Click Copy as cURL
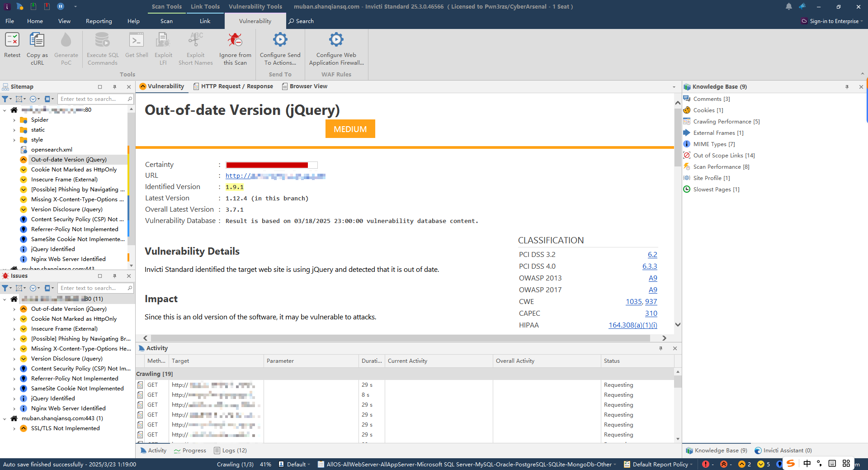The image size is (868, 470). pos(37,49)
